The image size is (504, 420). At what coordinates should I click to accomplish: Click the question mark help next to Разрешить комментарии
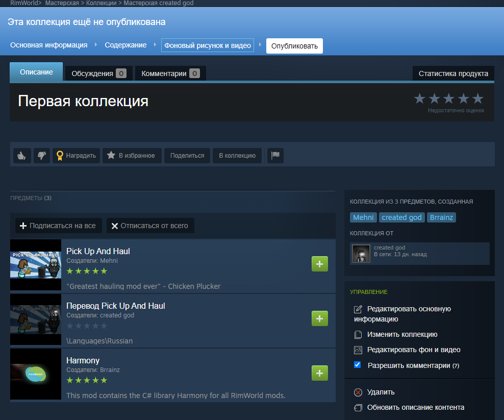pyautogui.click(x=456, y=366)
